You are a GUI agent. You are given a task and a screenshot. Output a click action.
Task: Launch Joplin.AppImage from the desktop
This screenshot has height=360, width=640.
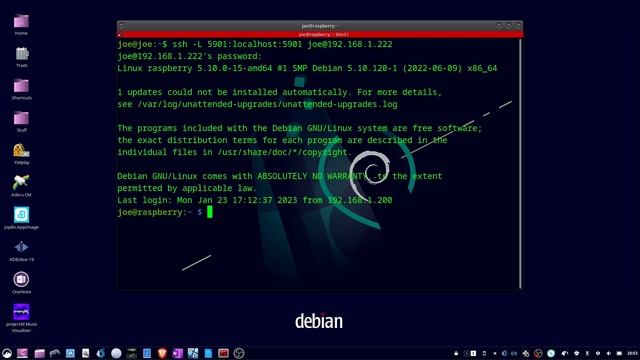[21, 215]
